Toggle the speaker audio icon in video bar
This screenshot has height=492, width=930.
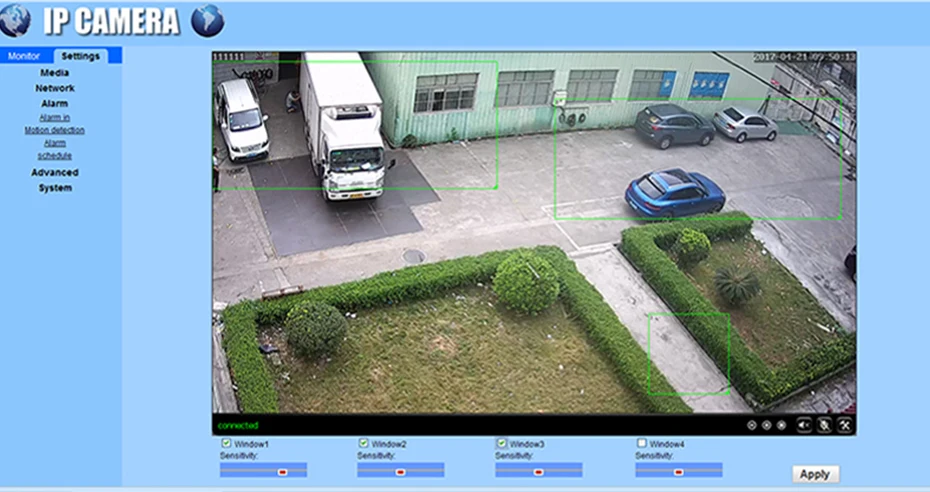[x=804, y=425]
